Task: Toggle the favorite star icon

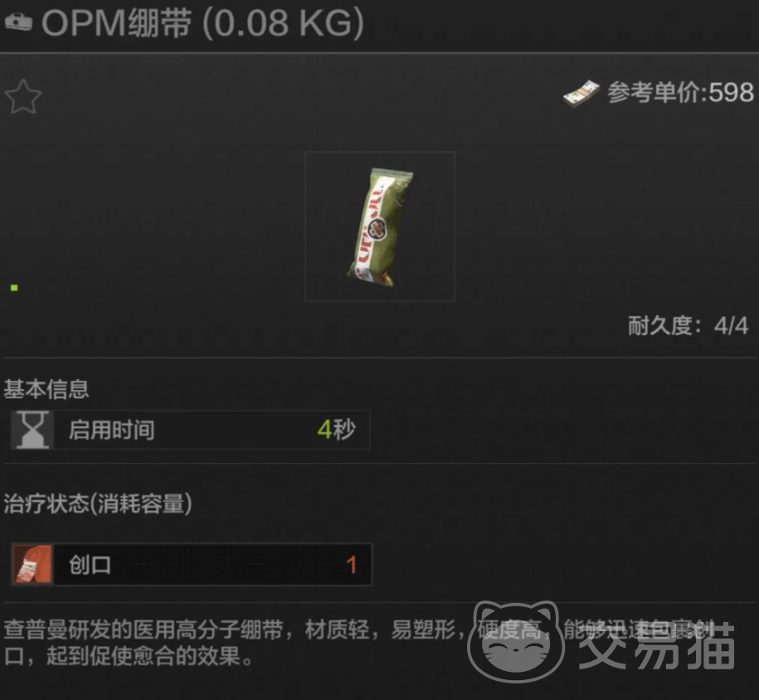Action: point(22,97)
